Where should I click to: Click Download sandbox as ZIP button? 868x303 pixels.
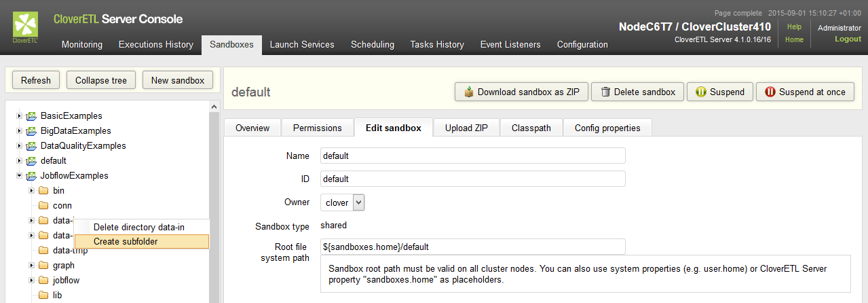(x=521, y=92)
